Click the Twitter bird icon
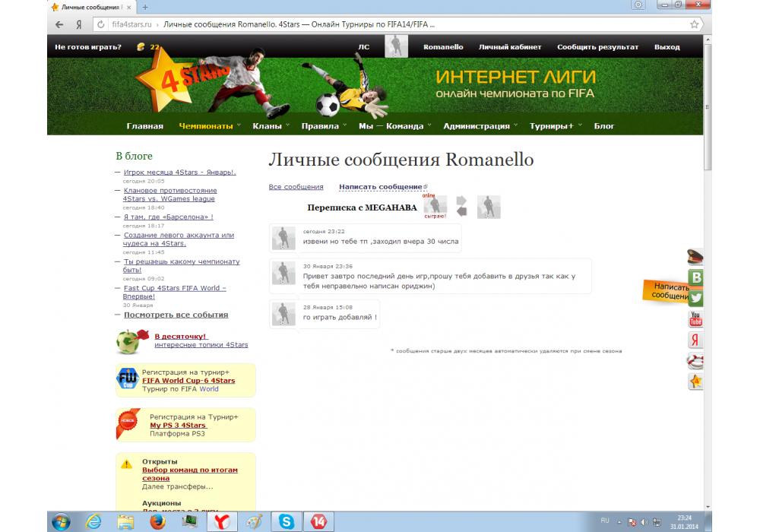This screenshot has width=760, height=532. click(x=695, y=298)
